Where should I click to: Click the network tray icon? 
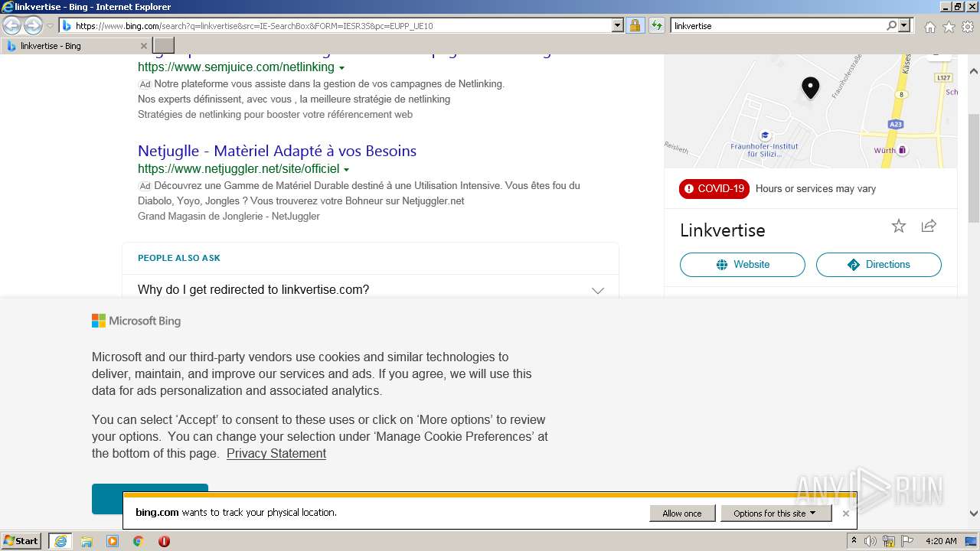pyautogui.click(x=889, y=541)
